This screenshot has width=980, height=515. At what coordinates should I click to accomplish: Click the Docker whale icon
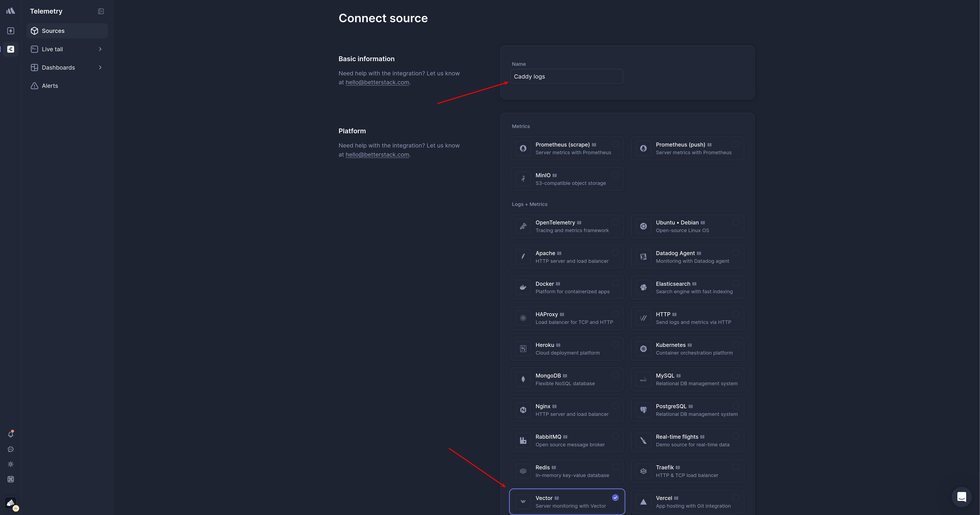pyautogui.click(x=523, y=287)
